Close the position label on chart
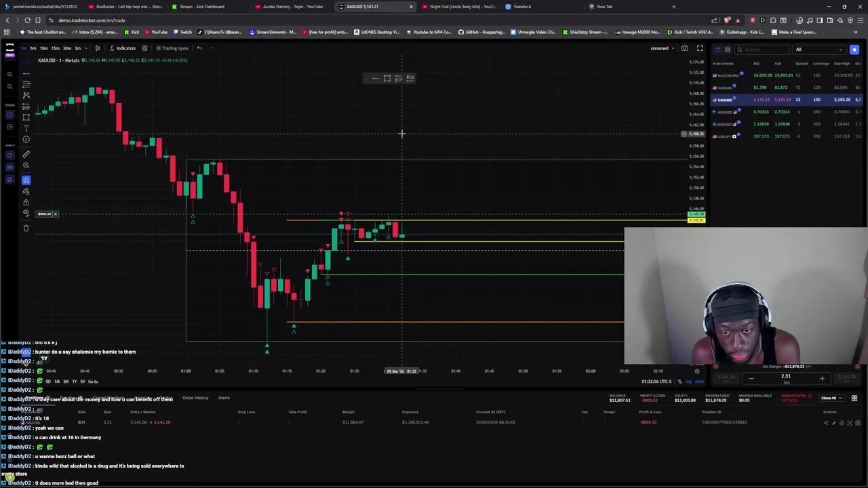 [x=56, y=214]
